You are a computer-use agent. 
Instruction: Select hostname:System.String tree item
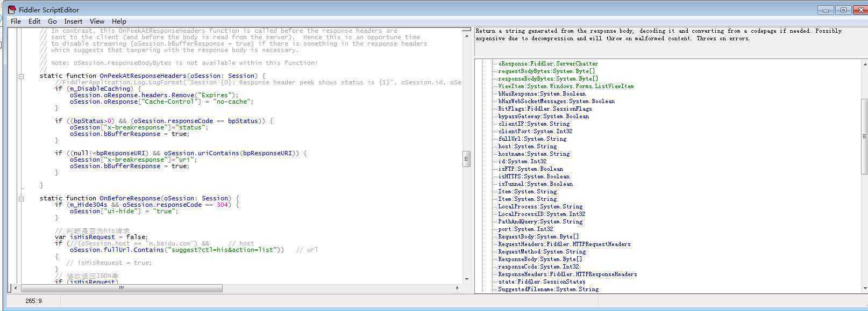tap(533, 154)
